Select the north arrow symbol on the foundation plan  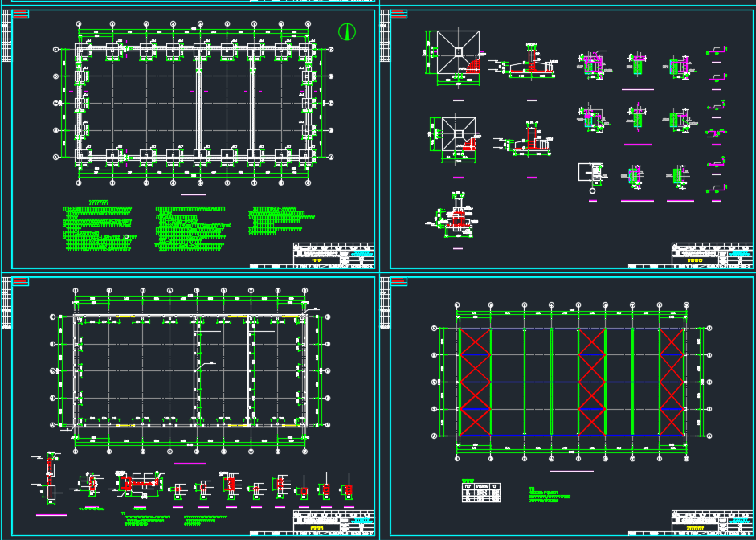(x=347, y=32)
